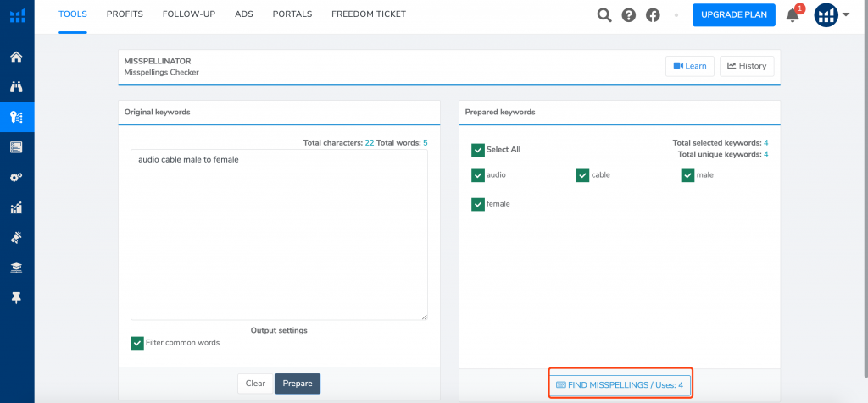
Task: Open the search magnifier in the top bar
Action: 604,15
